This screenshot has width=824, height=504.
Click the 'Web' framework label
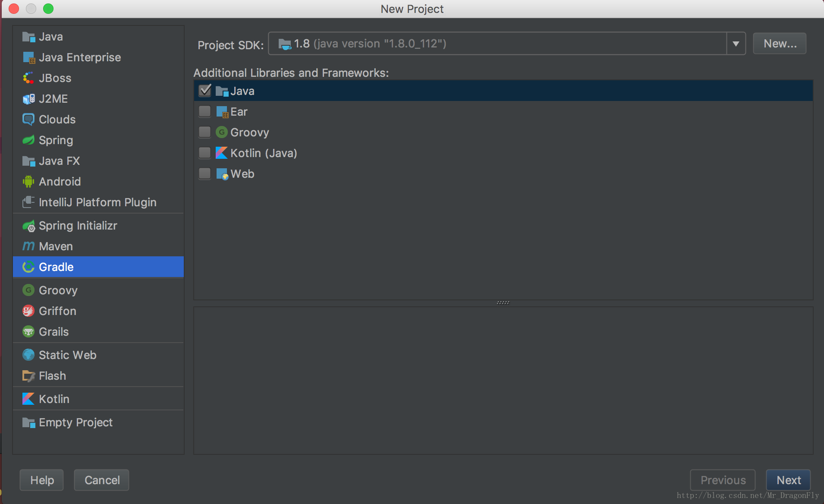[x=242, y=174]
